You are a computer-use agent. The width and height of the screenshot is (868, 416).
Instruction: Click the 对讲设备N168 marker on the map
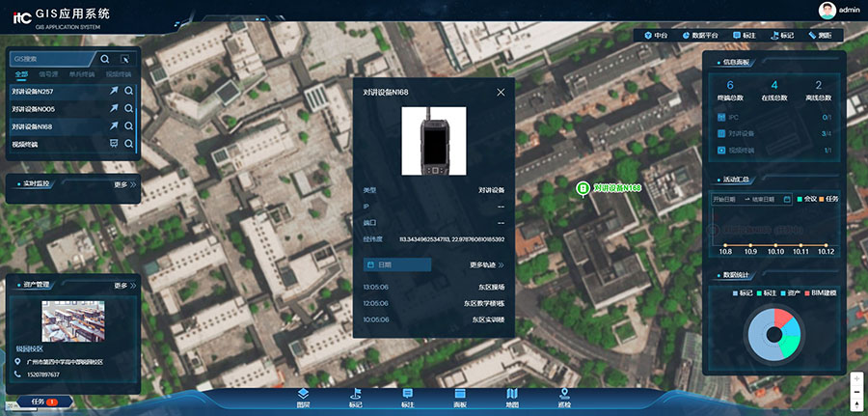(583, 187)
